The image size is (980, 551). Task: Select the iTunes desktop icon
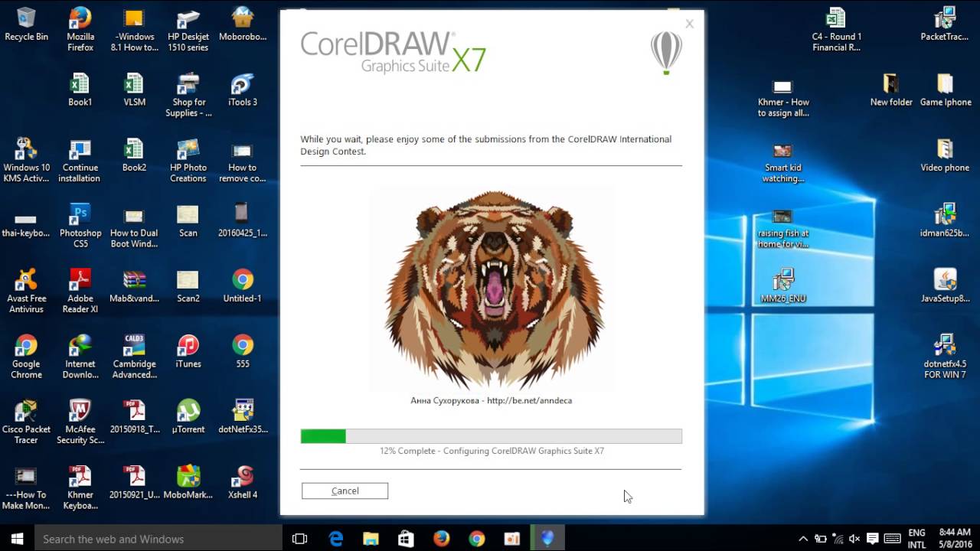[188, 351]
